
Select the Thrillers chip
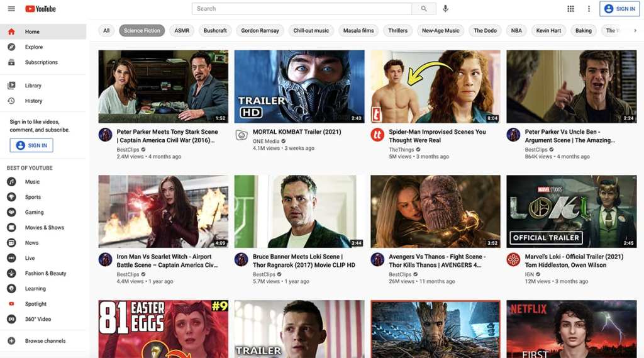click(x=398, y=30)
